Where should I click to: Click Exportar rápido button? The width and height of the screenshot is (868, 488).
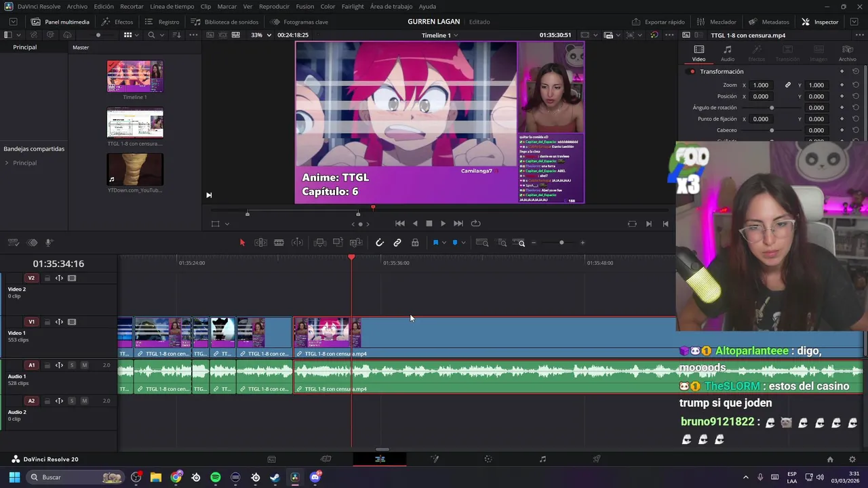(658, 22)
